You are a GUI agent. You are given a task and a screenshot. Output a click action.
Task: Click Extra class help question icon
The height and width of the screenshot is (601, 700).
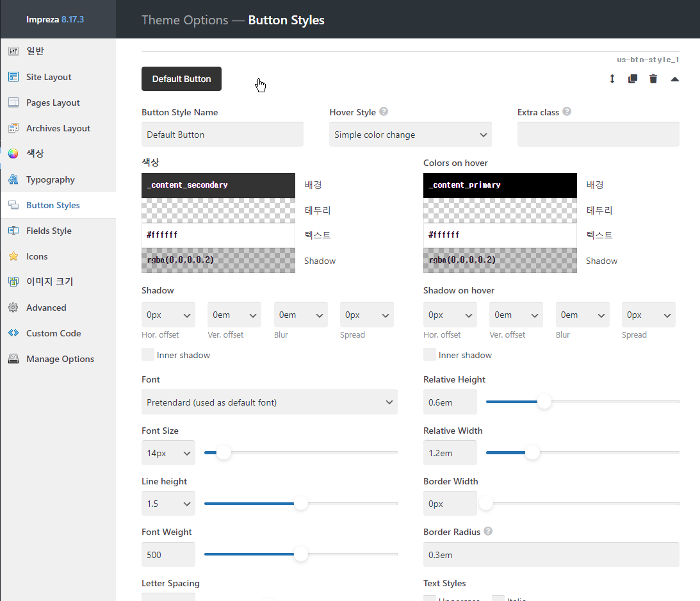[x=567, y=111]
